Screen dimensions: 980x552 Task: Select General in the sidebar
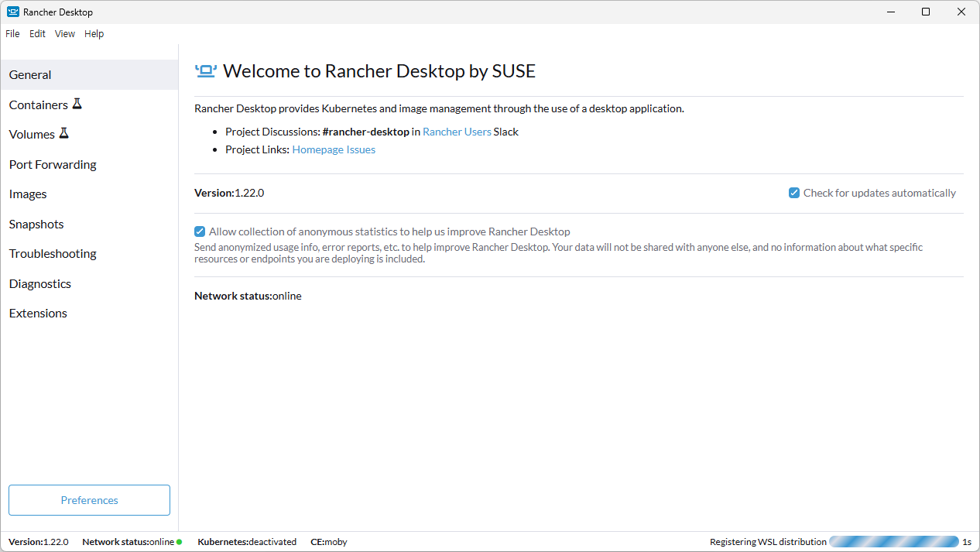click(89, 75)
